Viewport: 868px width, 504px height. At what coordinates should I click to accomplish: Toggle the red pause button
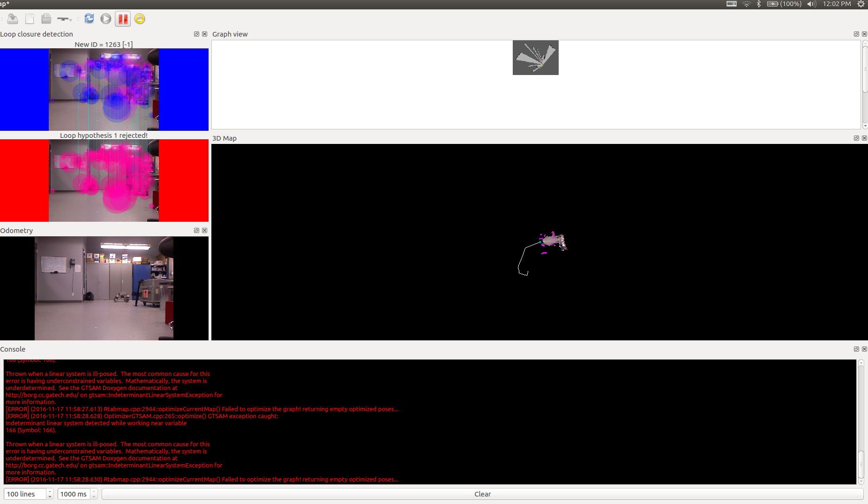pyautogui.click(x=123, y=19)
